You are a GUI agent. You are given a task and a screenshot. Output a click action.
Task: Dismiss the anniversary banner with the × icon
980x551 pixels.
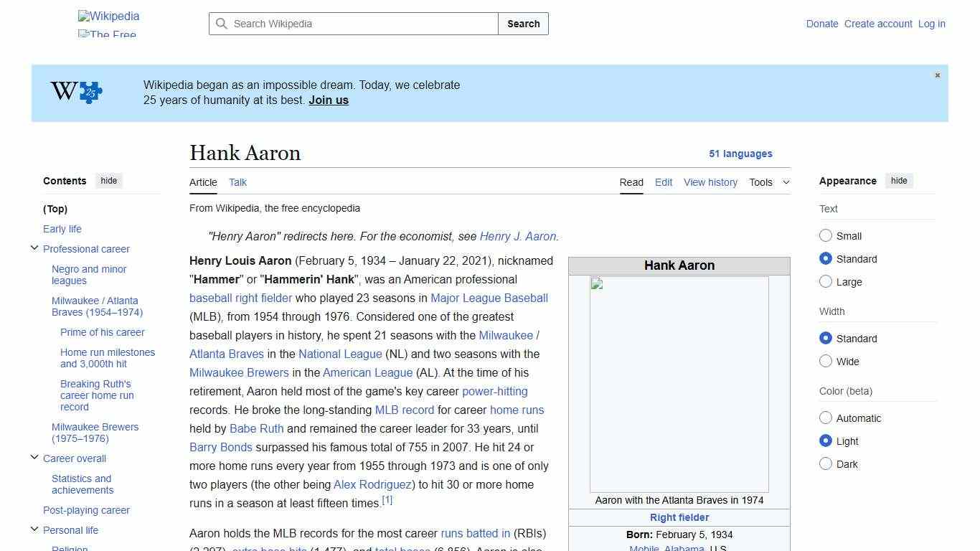click(x=937, y=75)
